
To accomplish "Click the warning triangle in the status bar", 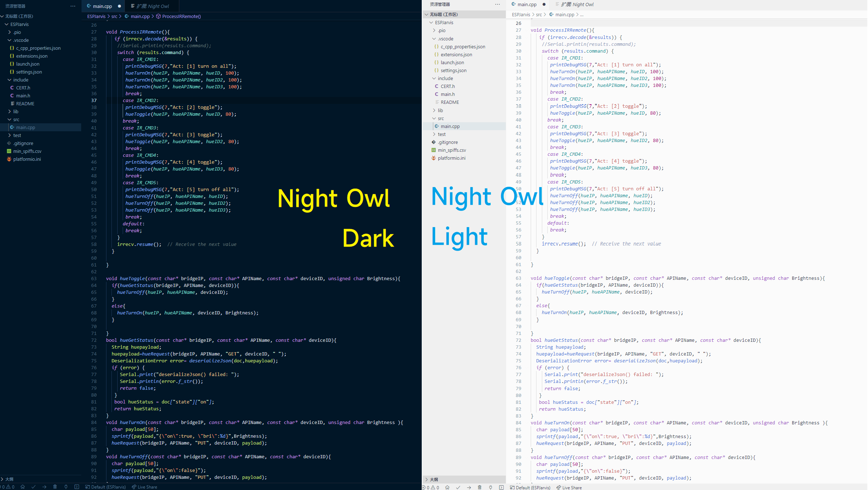I will point(9,487).
